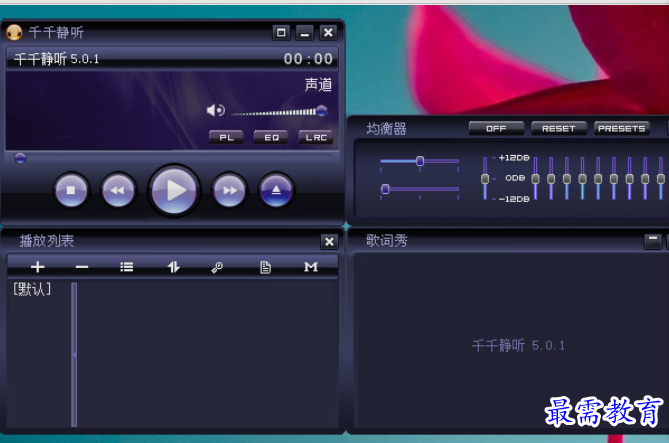The height and width of the screenshot is (443, 669).
Task: Remove files with the playlist minus icon
Action: click(81, 267)
